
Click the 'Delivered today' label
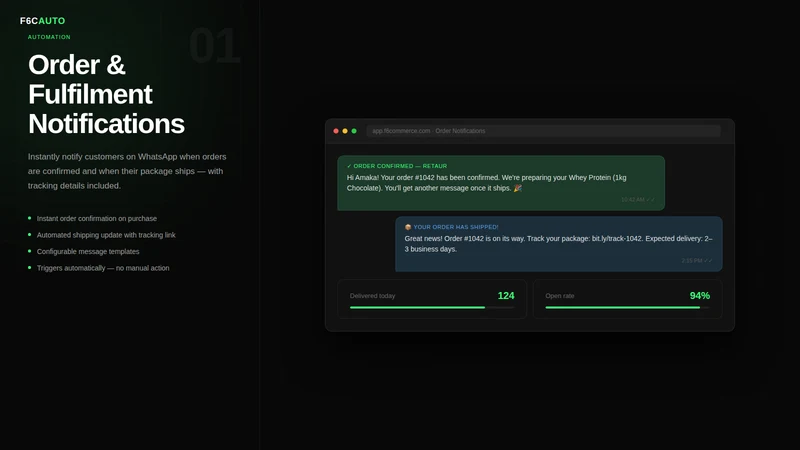click(372, 296)
